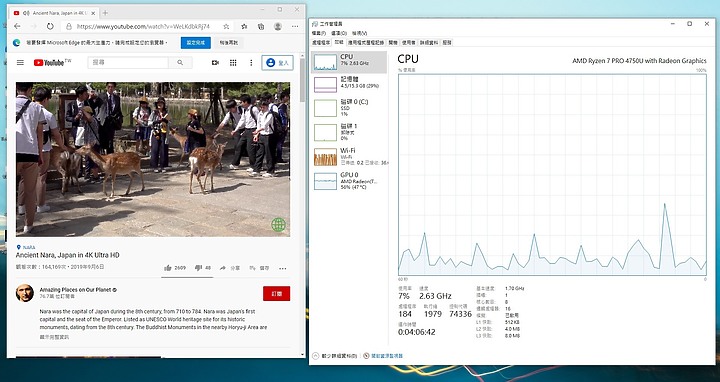This screenshot has height=382, width=720.
Task: Go back in the Edge browser
Action: pos(17,27)
